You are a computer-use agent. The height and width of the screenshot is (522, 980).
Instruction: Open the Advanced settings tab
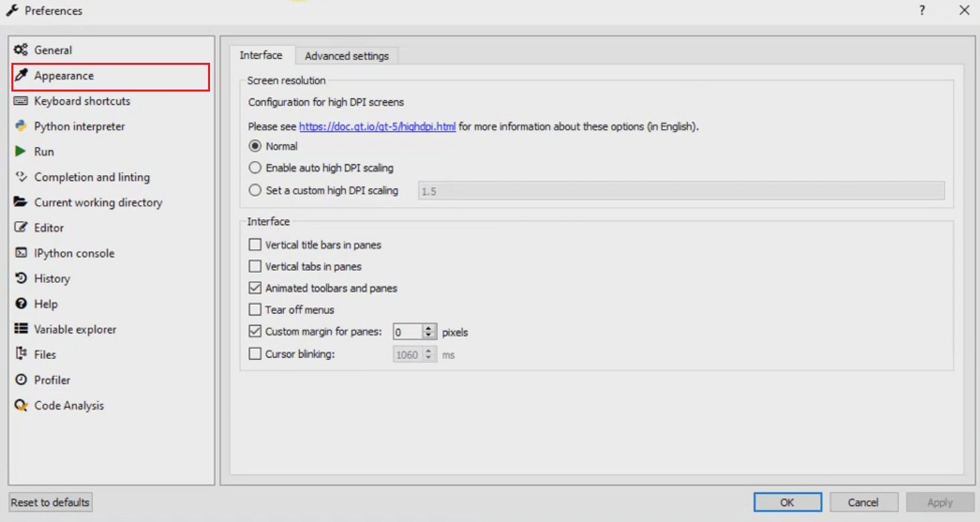347,56
